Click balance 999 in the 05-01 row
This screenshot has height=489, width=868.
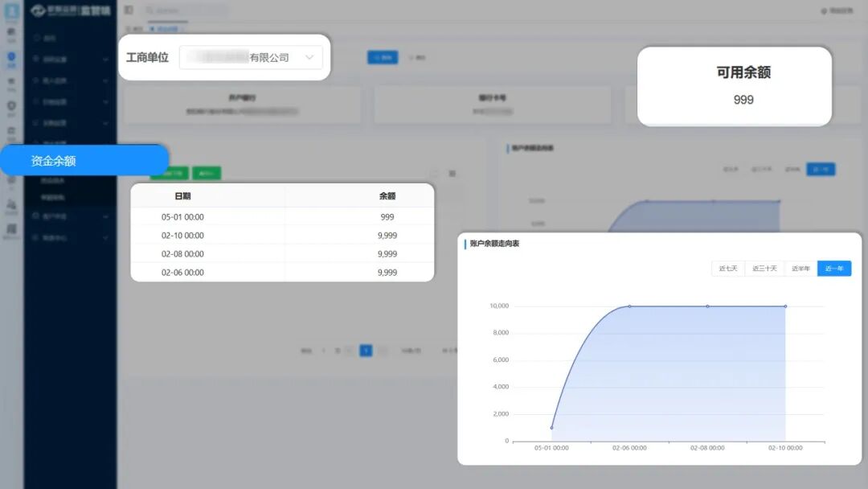click(x=387, y=217)
